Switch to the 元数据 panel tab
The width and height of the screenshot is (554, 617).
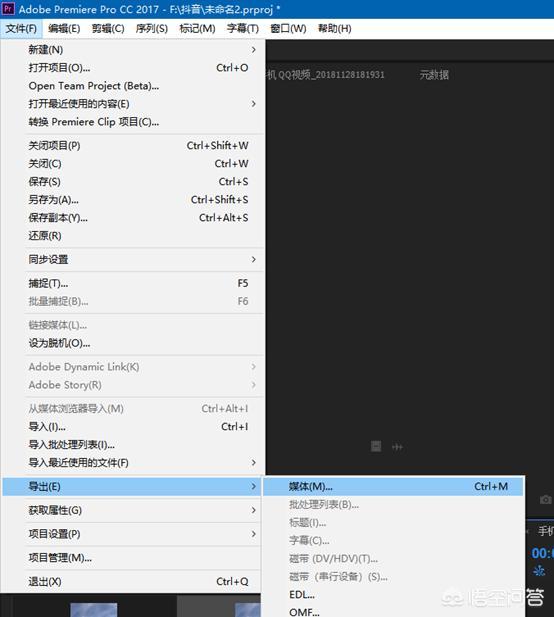point(434,75)
